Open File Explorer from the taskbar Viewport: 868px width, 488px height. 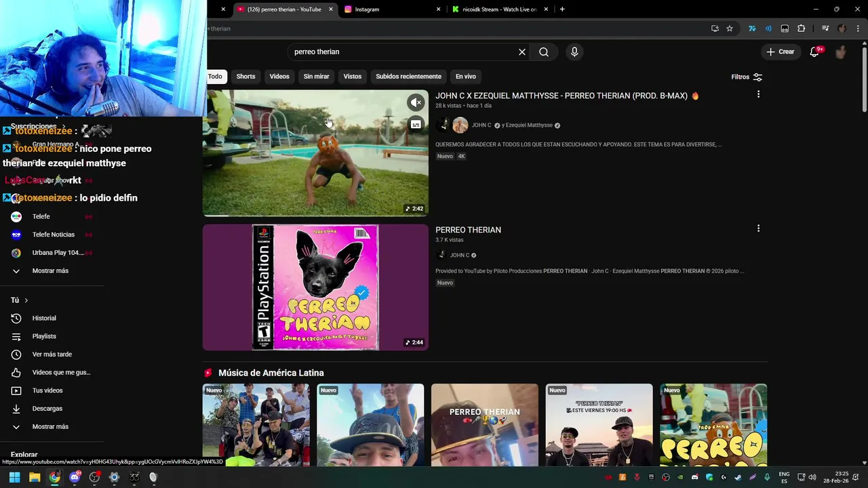coord(35,477)
